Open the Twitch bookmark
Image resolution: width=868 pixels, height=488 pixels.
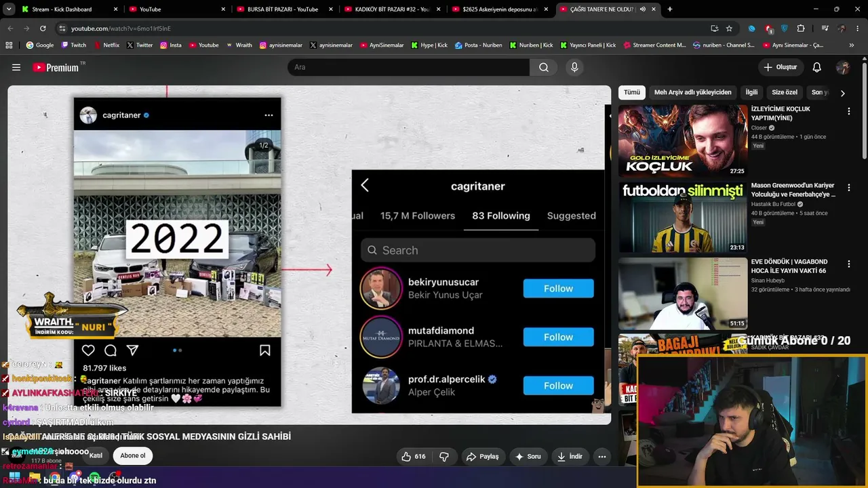click(74, 45)
